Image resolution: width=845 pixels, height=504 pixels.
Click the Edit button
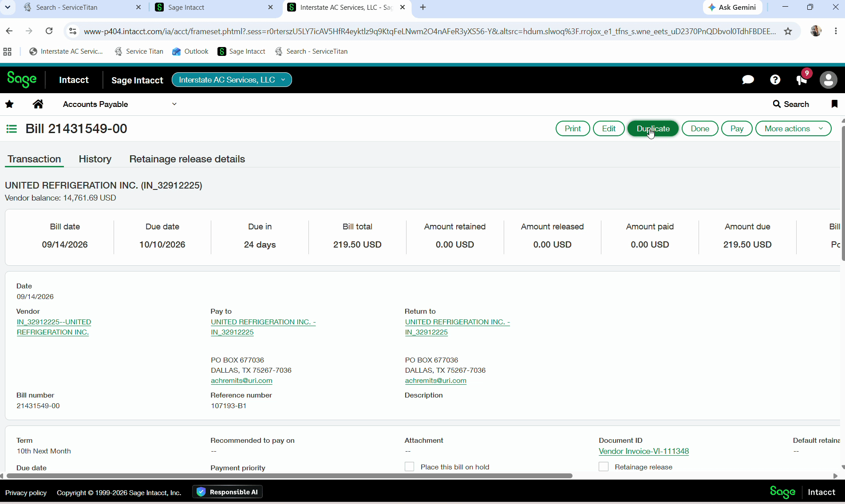[608, 129]
